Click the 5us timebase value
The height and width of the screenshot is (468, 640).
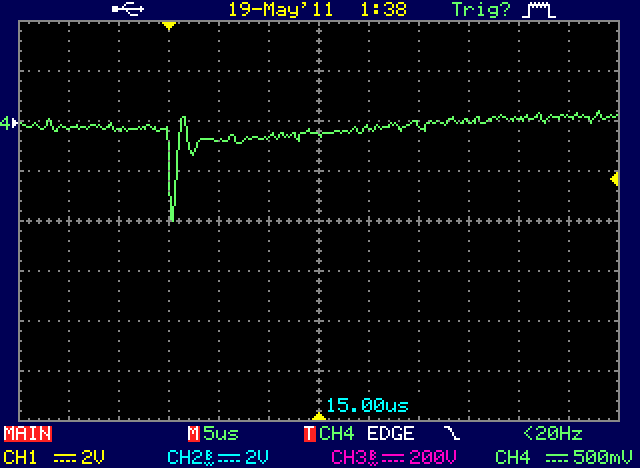pos(221,433)
